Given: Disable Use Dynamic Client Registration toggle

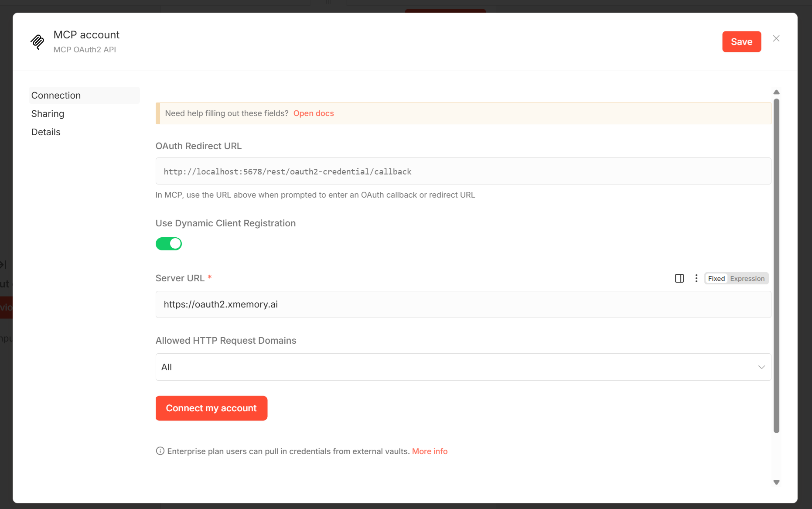Looking at the screenshot, I should (x=169, y=244).
